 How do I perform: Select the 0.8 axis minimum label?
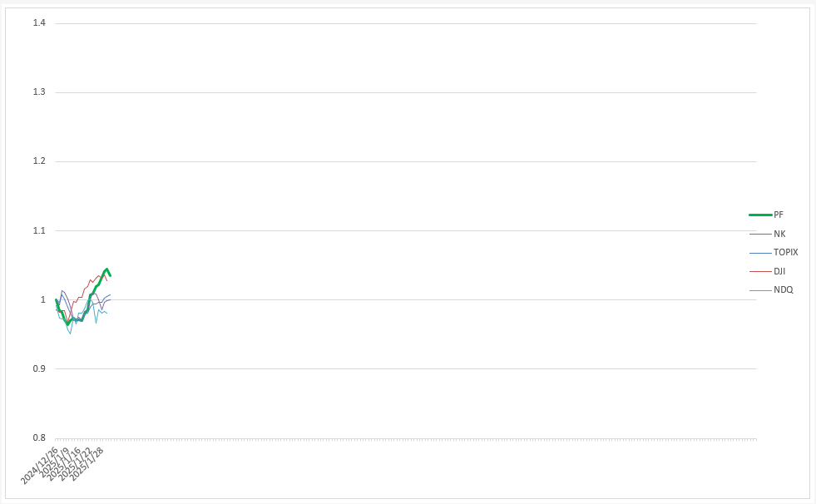[x=39, y=438]
